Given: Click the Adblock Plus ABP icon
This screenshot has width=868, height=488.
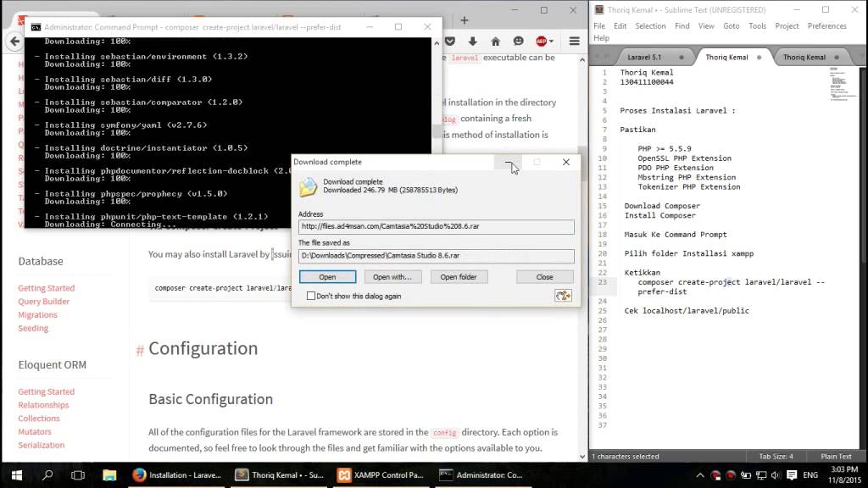Looking at the screenshot, I should tap(541, 42).
